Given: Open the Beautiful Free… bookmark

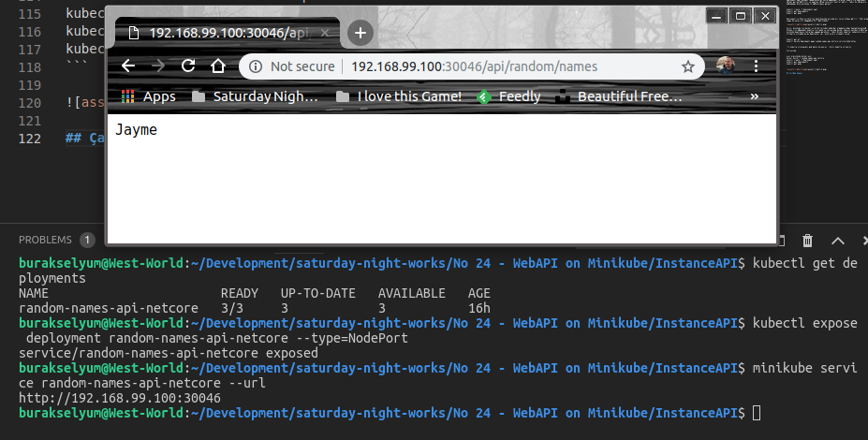Looking at the screenshot, I should (x=619, y=95).
